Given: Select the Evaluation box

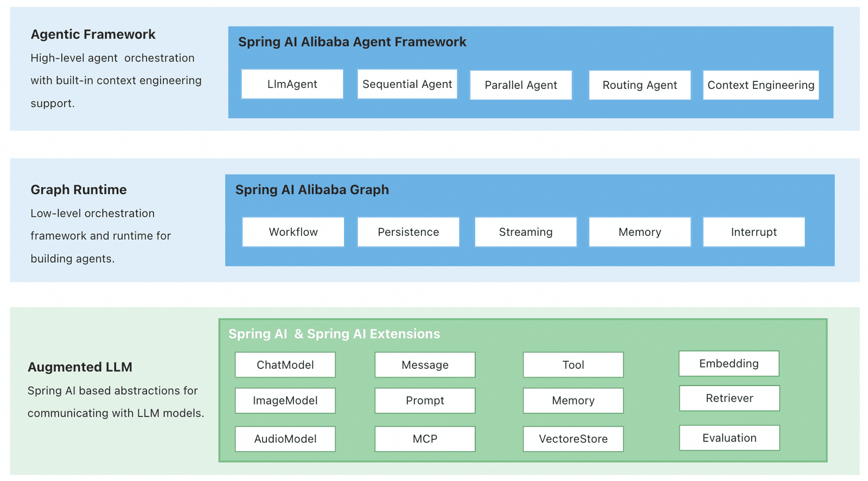Looking at the screenshot, I should point(730,438).
